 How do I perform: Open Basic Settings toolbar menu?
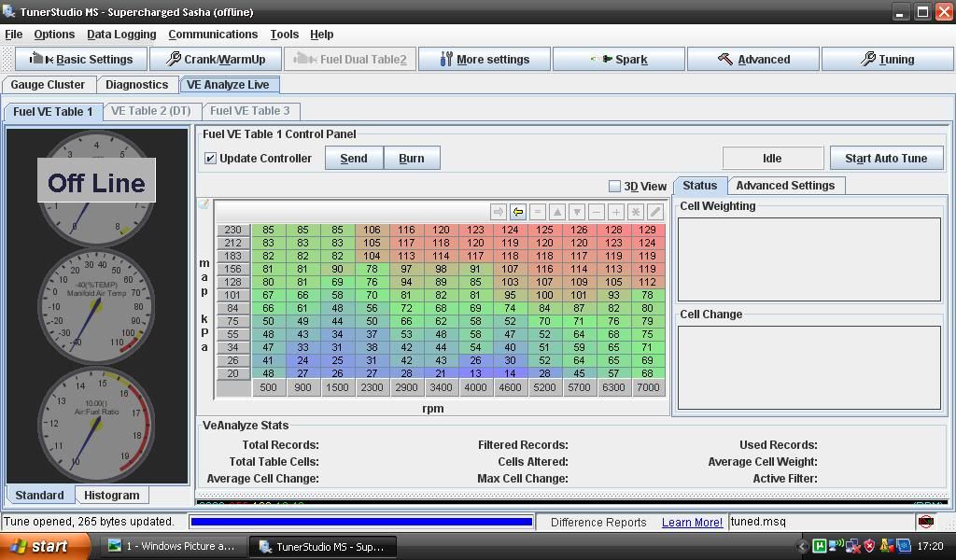(x=81, y=59)
